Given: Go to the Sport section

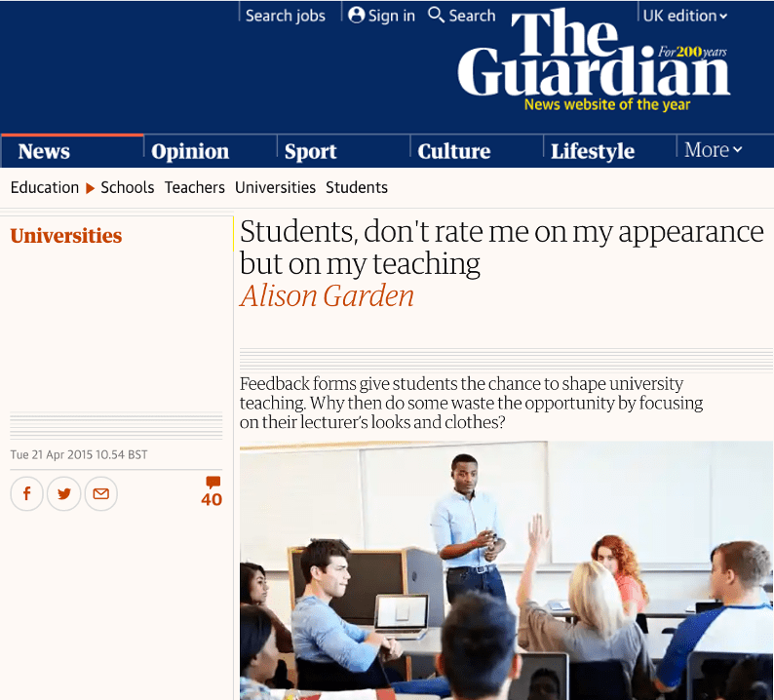Looking at the screenshot, I should coord(311,151).
